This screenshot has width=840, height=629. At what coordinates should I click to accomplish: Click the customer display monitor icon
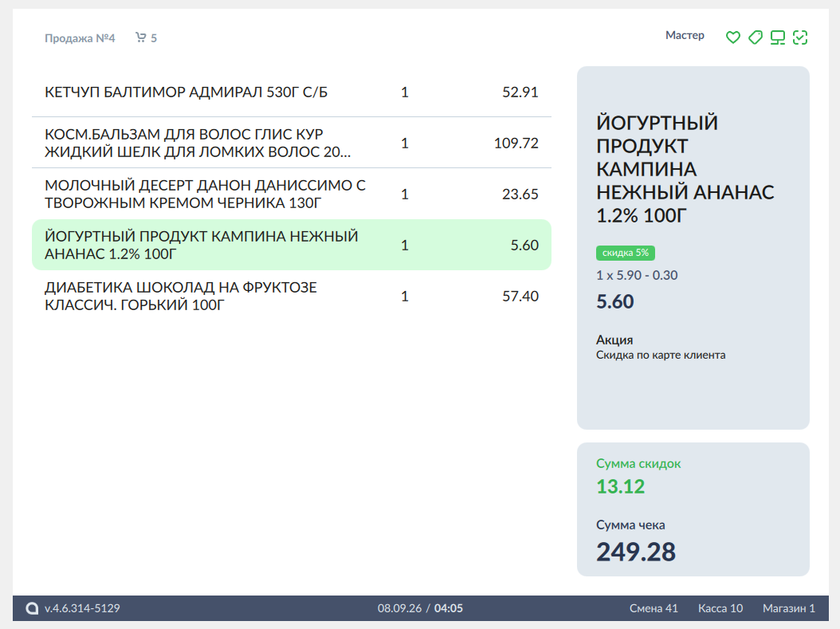pyautogui.click(x=777, y=37)
